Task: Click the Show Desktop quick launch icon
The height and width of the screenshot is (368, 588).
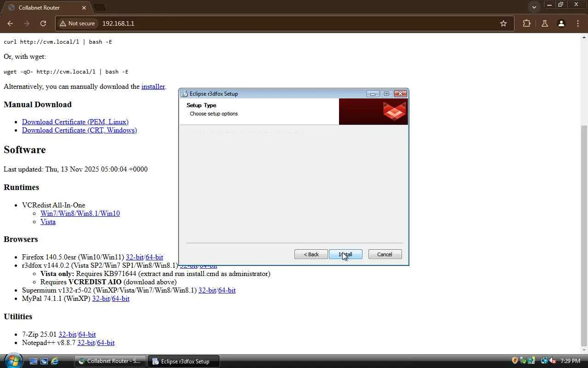Action: 34,361
